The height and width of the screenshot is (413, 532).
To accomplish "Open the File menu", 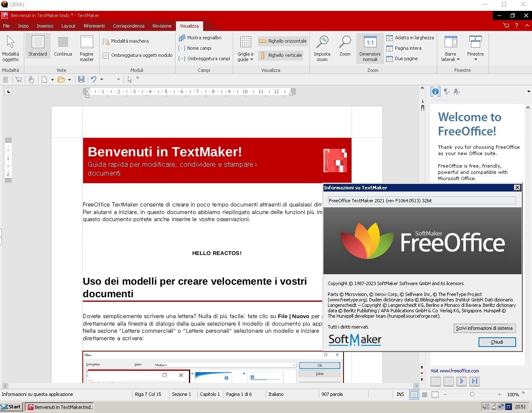I will [6, 26].
